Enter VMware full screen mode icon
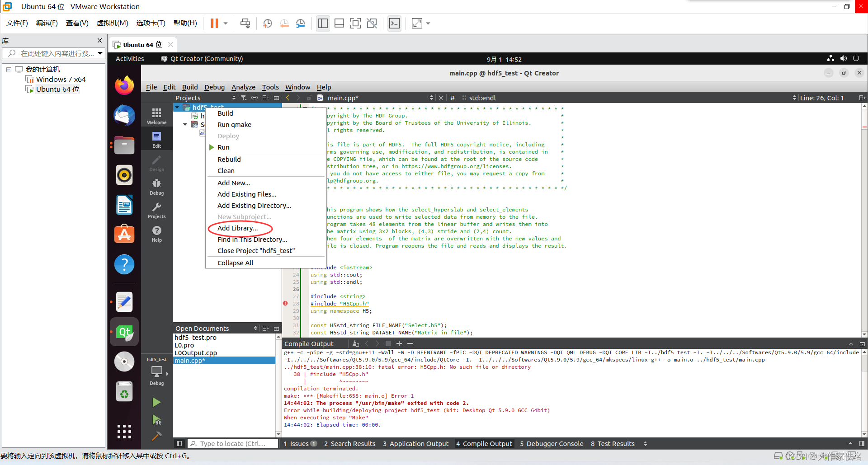 [355, 23]
